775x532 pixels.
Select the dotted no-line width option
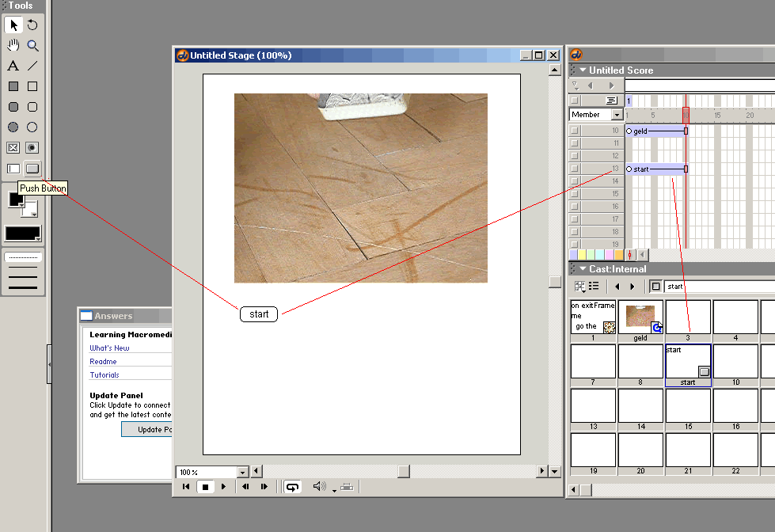click(x=23, y=257)
